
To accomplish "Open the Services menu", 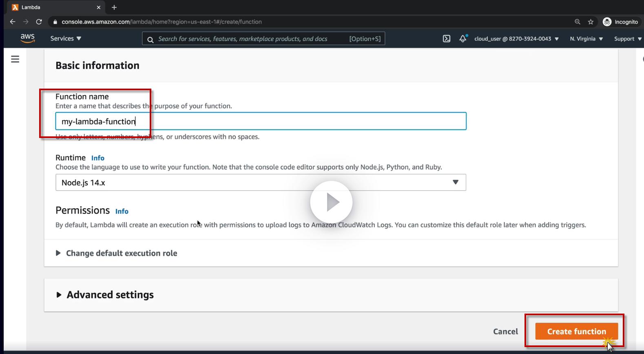I will click(66, 38).
